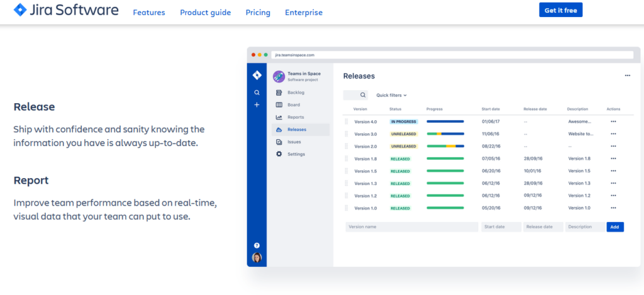The width and height of the screenshot is (644, 295).
Task: Click the Issues icon
Action: [x=279, y=142]
